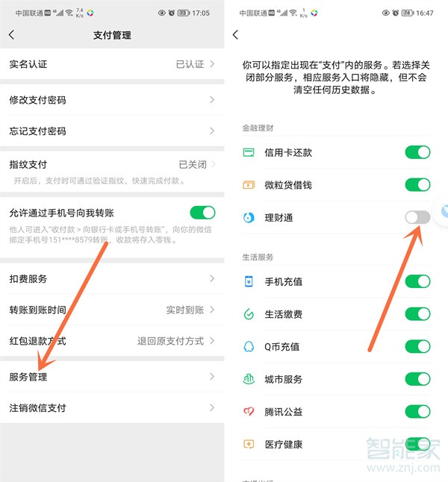Viewport: 448px width, 482px height.
Task: Select 修改支付密码
Action: pos(112,99)
